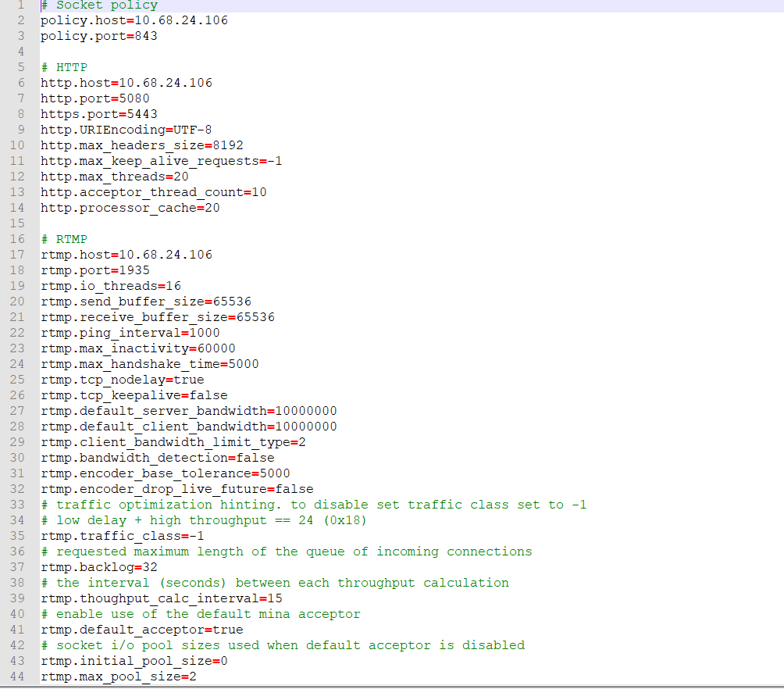Click the rtmp.initial_pool_size=0 line
Image resolution: width=784 pixels, height=689 pixels.
[x=134, y=662]
